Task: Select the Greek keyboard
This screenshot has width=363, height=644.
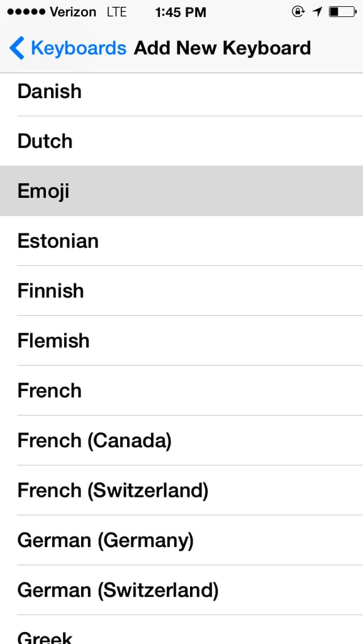Action: 181,630
